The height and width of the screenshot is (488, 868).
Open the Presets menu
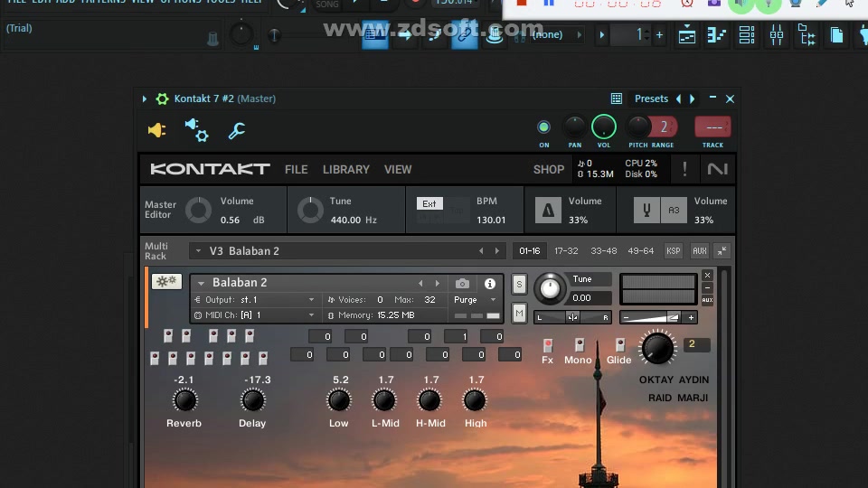click(x=651, y=99)
